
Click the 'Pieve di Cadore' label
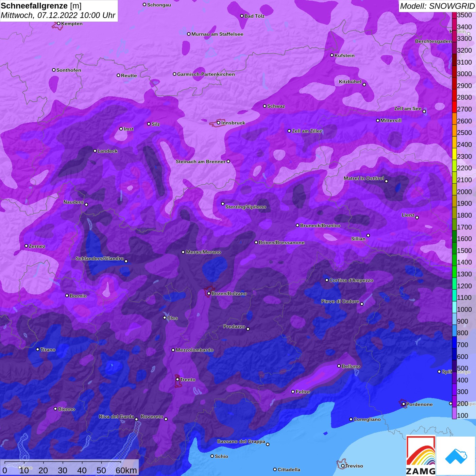point(340,301)
